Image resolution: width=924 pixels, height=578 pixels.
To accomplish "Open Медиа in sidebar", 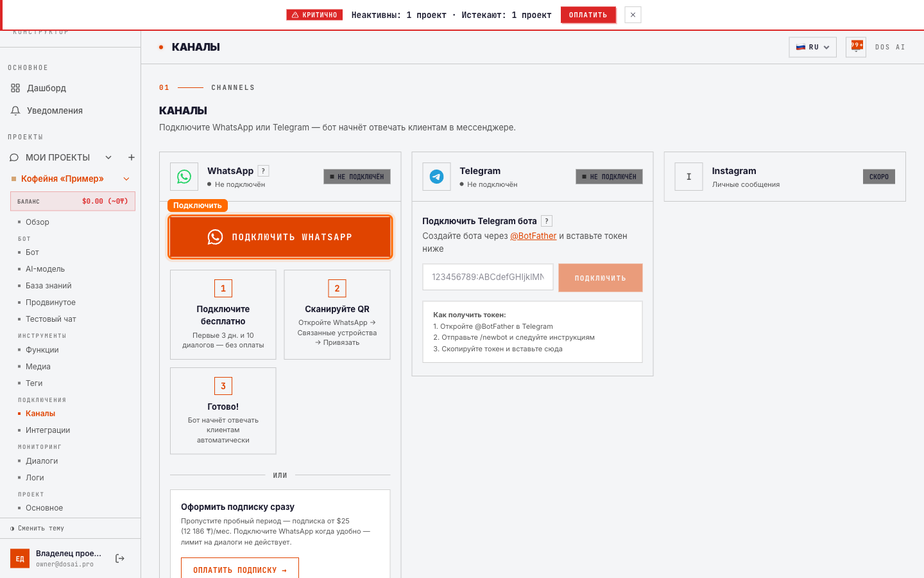I will click(38, 367).
